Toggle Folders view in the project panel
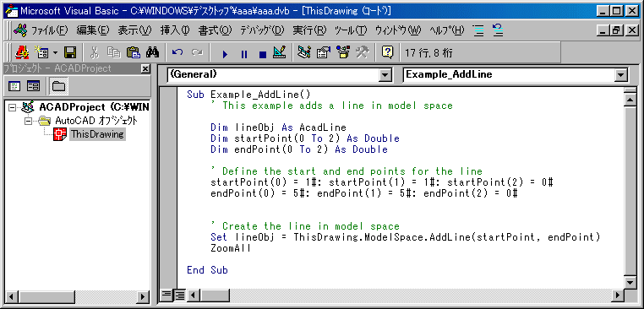This screenshot has height=309, width=644. [58, 86]
